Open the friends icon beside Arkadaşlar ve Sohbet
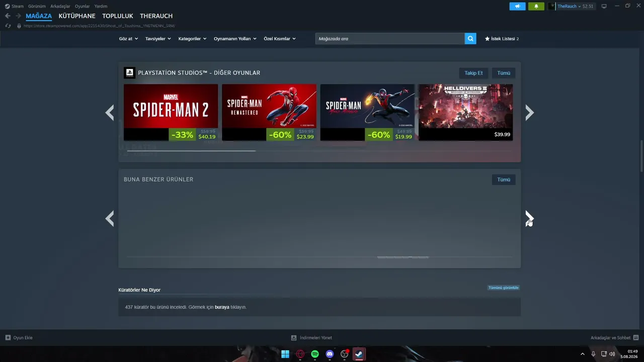 [636, 338]
